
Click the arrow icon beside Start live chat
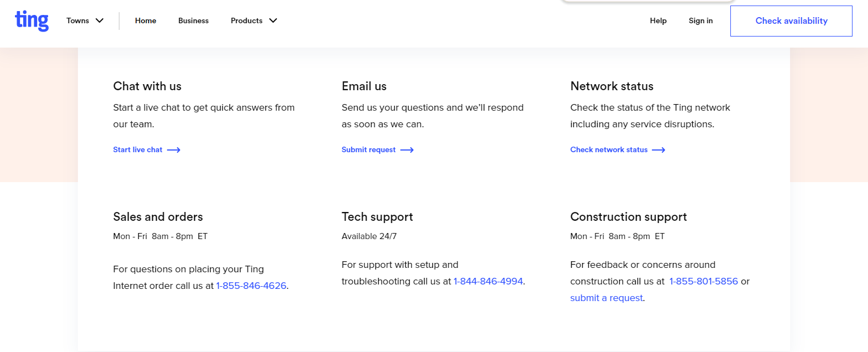[x=174, y=150]
